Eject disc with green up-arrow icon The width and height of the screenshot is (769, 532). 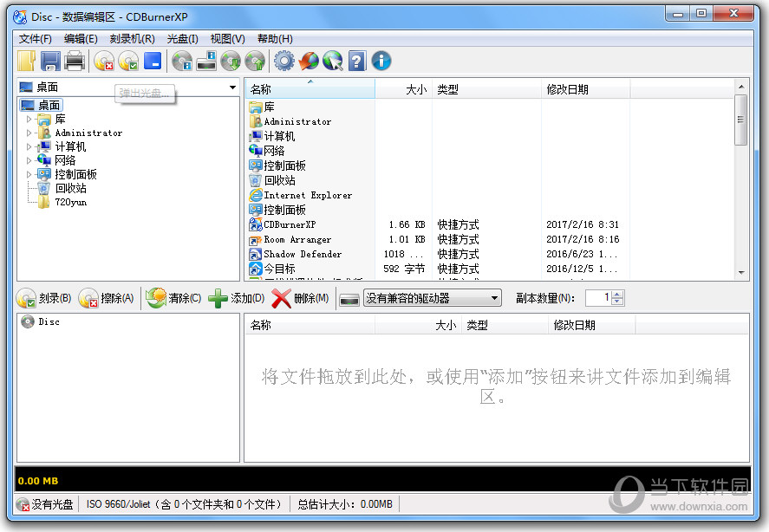pos(255,62)
